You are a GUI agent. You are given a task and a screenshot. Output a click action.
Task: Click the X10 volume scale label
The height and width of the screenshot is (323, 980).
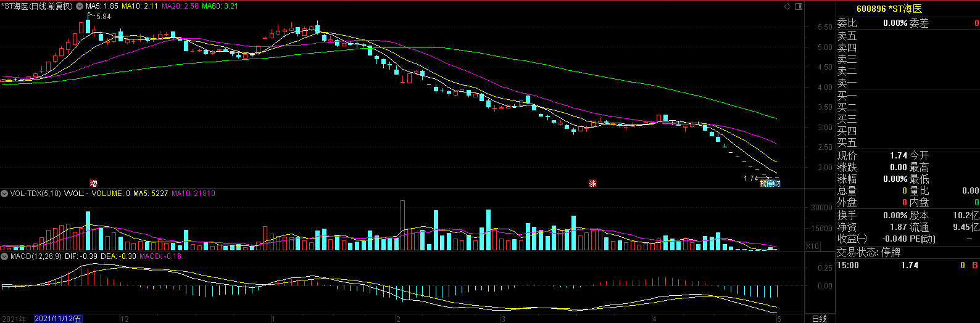point(813,247)
